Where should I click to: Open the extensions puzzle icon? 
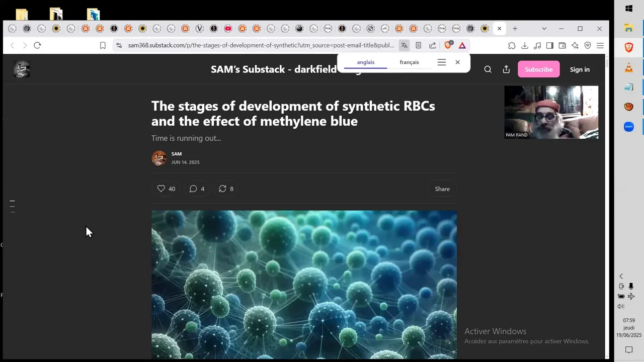click(x=512, y=45)
